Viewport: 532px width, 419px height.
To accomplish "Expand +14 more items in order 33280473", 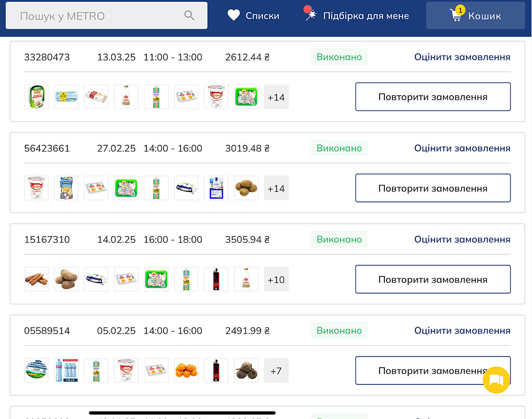I will [276, 97].
